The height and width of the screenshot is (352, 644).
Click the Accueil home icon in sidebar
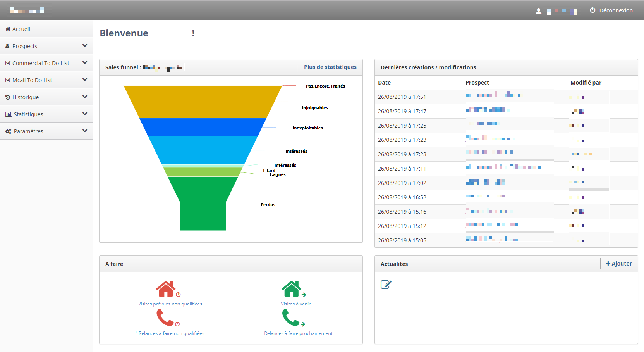pos(8,29)
